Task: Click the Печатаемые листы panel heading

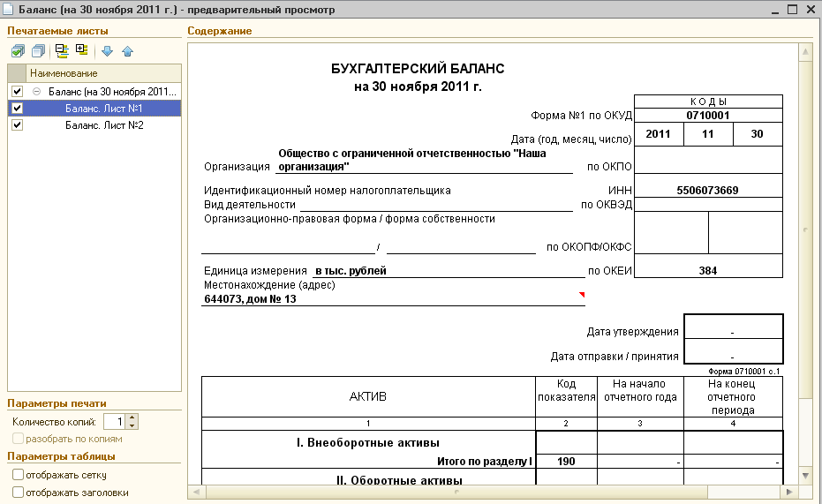Action: [57, 31]
